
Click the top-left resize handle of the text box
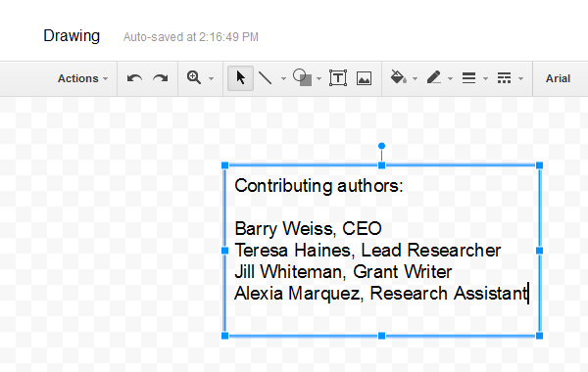tap(225, 165)
